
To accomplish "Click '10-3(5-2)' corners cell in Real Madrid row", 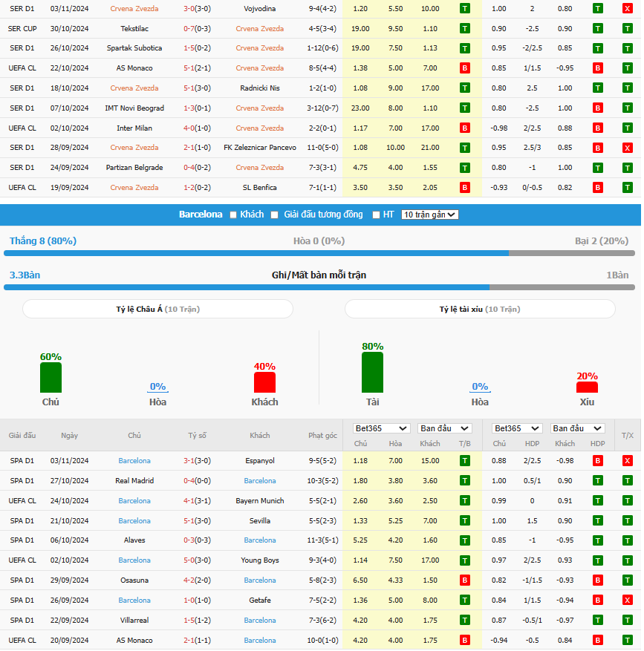I will coord(322,481).
